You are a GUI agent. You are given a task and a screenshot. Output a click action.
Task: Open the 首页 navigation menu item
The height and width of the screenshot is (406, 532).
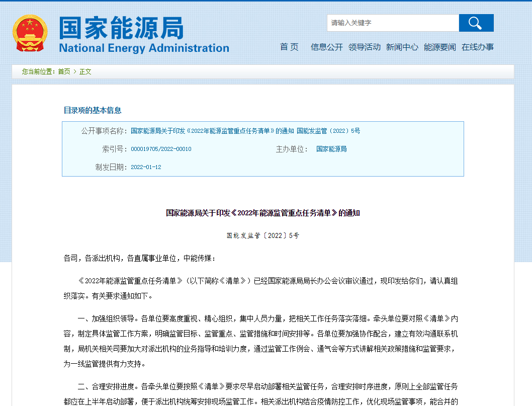point(289,47)
